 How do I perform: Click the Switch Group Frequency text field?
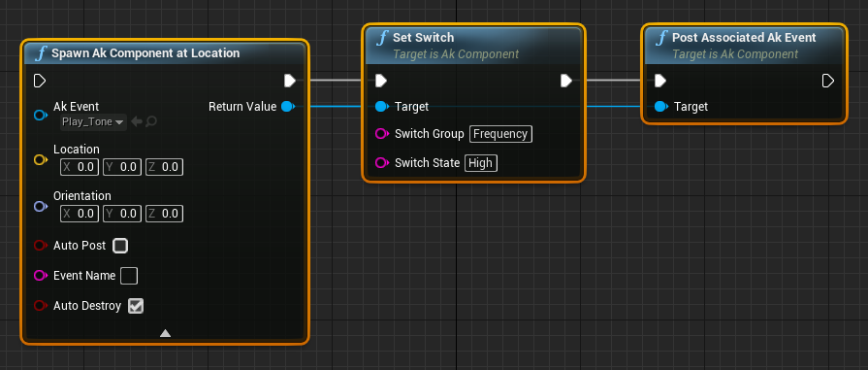point(500,134)
